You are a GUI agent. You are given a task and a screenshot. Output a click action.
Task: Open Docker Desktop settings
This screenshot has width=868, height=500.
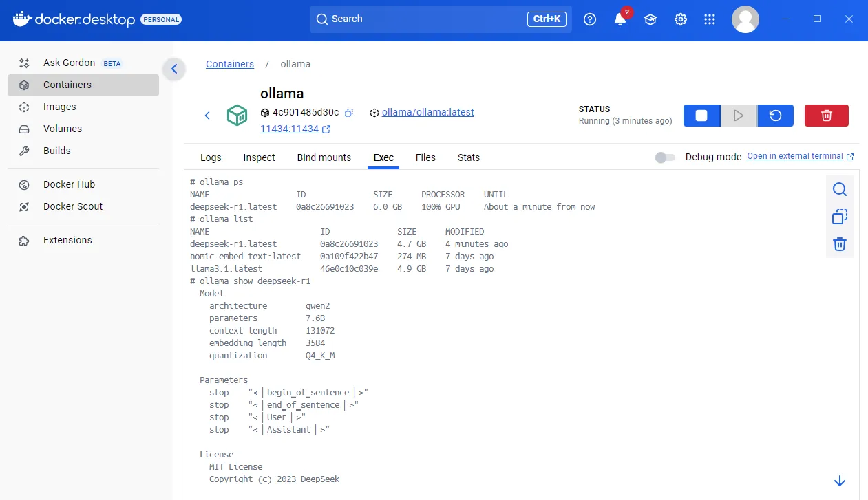coord(680,19)
